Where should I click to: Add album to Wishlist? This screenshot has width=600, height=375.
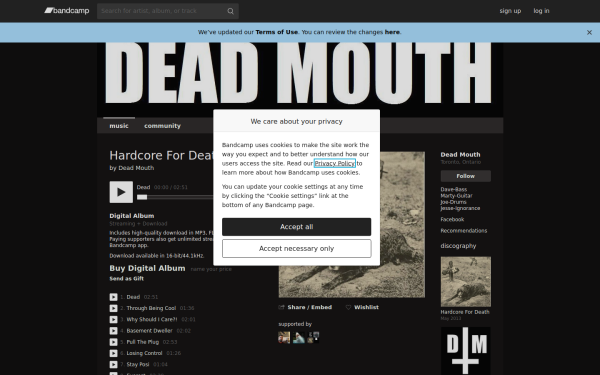pyautogui.click(x=362, y=307)
